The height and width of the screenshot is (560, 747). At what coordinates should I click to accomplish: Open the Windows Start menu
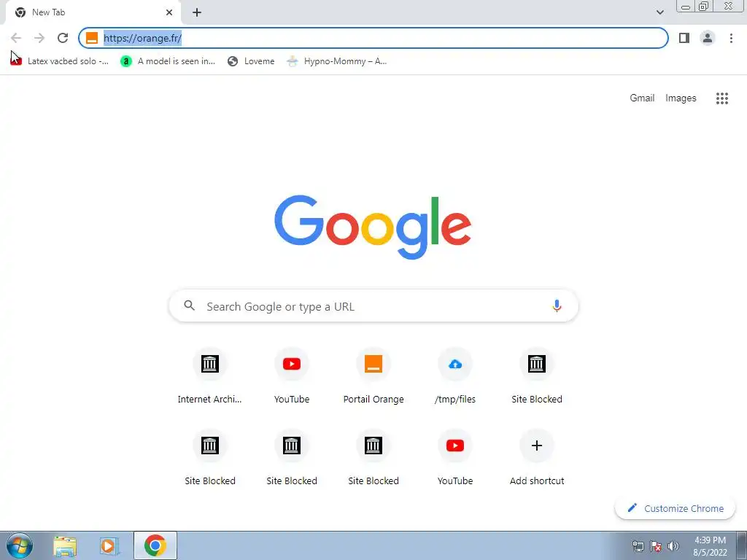(x=20, y=545)
